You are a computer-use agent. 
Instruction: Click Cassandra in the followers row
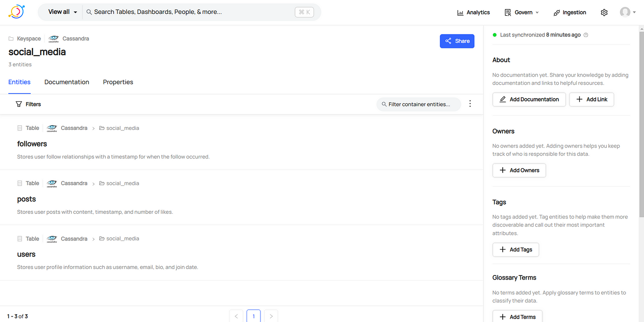point(74,128)
